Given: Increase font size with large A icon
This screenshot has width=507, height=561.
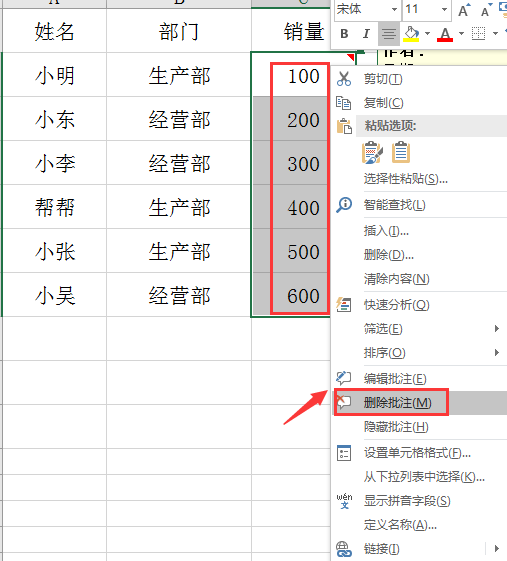Looking at the screenshot, I should pyautogui.click(x=464, y=10).
